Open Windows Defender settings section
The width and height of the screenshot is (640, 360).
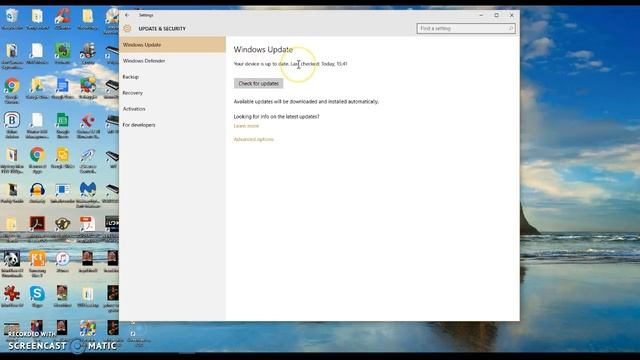[x=172, y=61]
